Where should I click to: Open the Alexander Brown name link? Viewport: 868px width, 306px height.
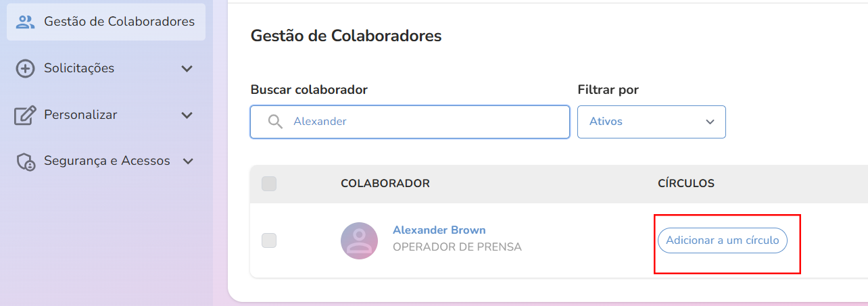439,230
